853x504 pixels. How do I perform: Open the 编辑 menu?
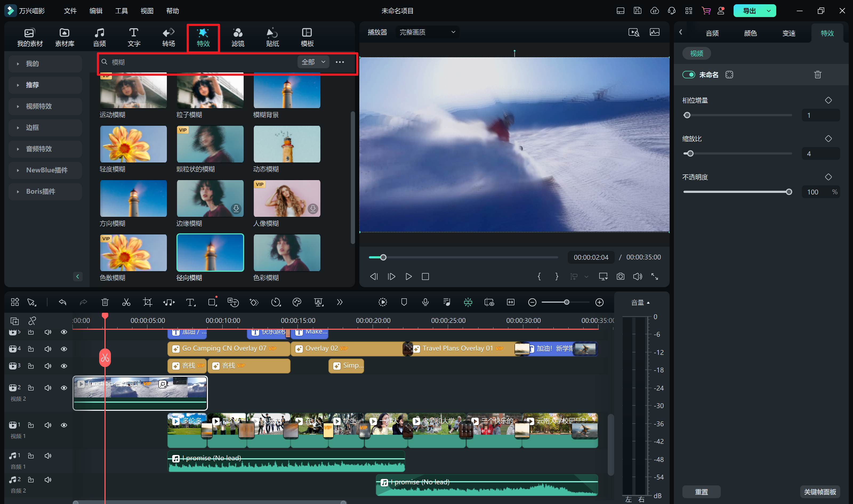click(96, 11)
